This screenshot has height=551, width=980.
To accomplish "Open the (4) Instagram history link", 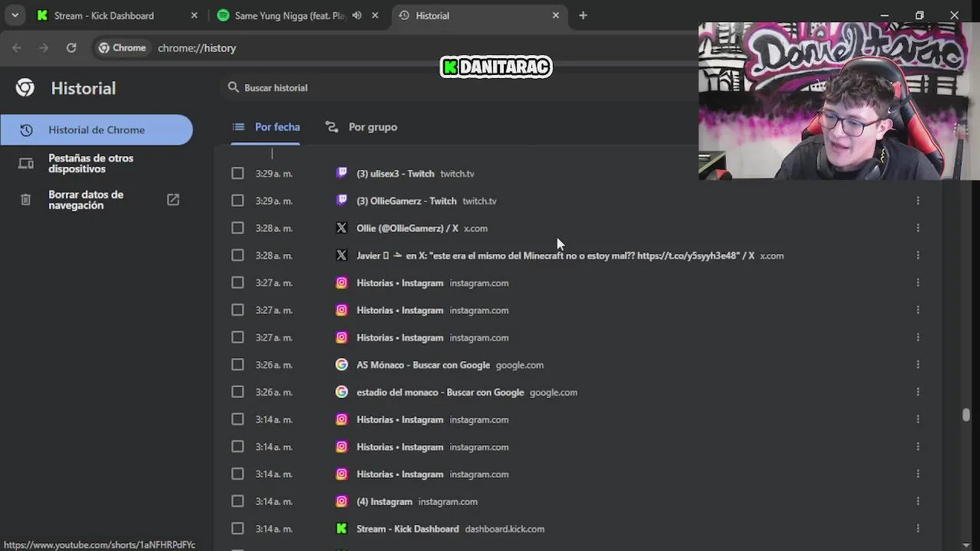I will 384,502.
